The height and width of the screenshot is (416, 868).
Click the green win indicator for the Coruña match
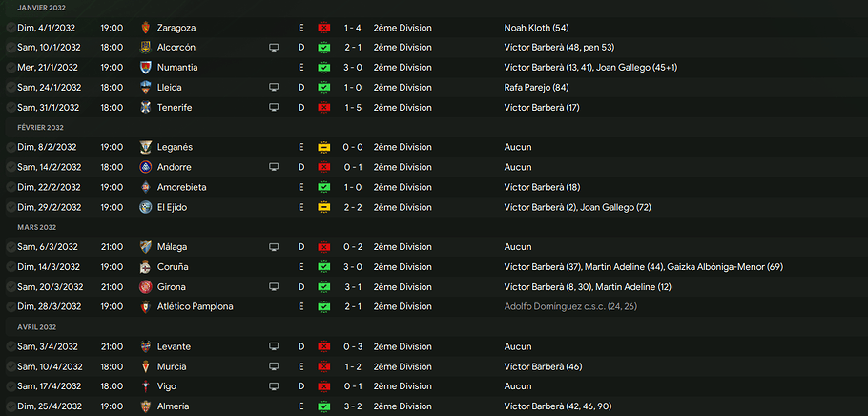coord(324,267)
